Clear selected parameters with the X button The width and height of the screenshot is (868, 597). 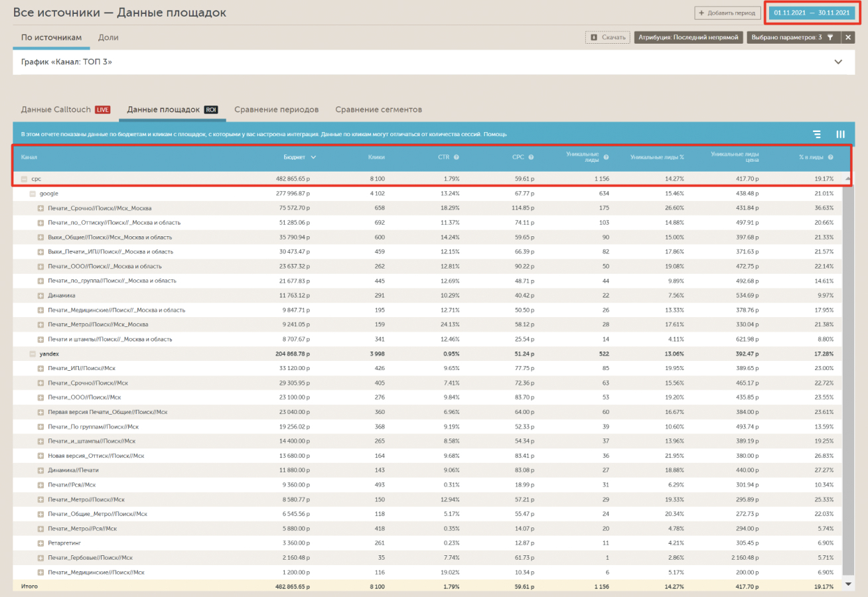(x=847, y=38)
